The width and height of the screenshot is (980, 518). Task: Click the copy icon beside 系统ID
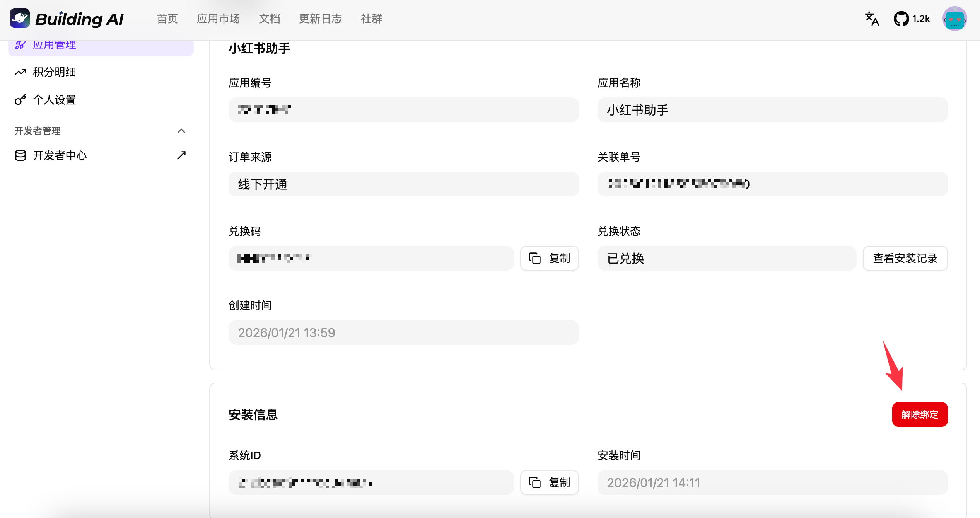535,482
